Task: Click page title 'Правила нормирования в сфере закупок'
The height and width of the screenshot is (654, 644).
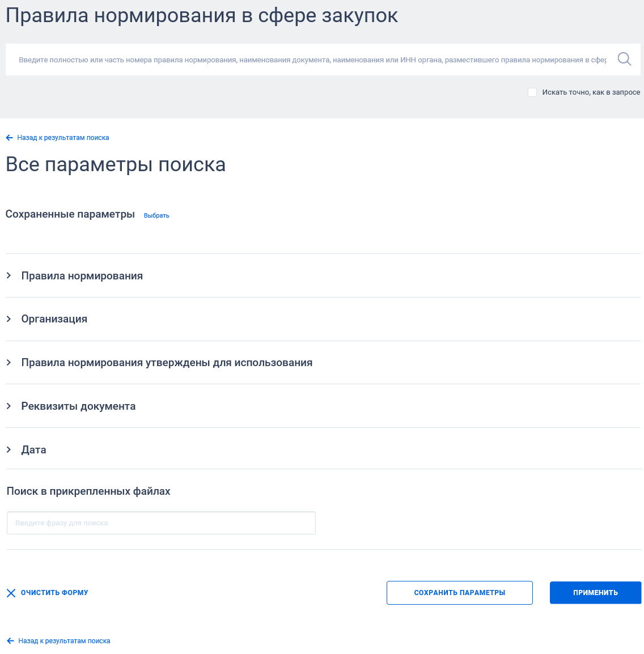Action: [x=202, y=16]
